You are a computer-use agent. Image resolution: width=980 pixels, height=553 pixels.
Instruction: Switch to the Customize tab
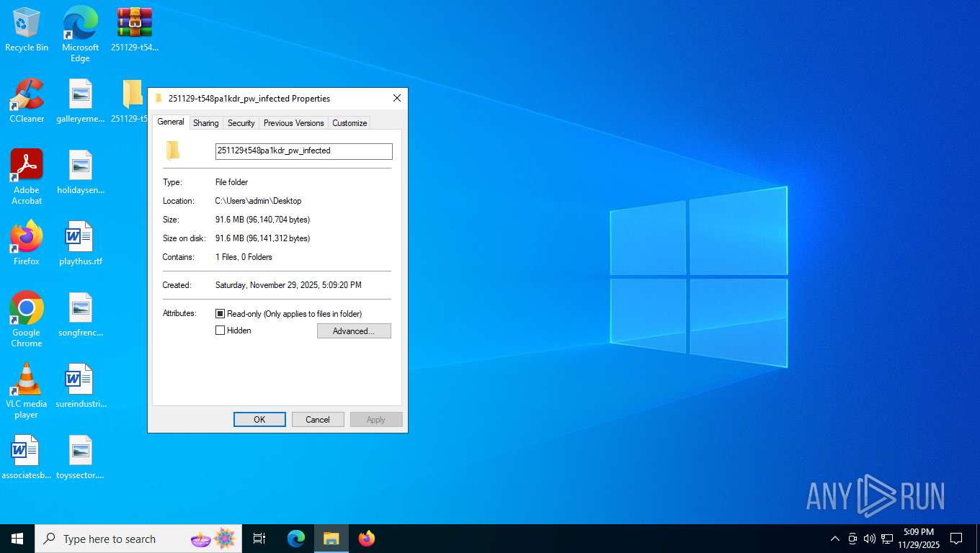pos(349,123)
